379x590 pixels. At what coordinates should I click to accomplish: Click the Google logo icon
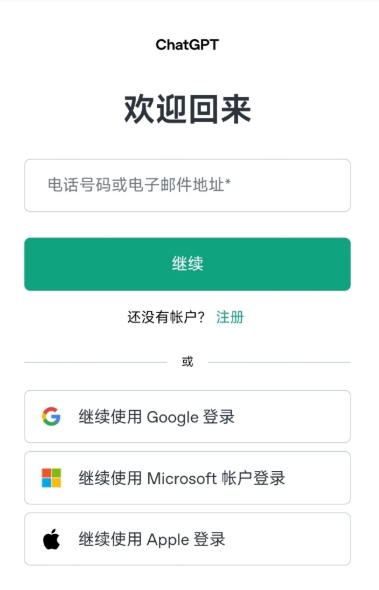point(51,416)
